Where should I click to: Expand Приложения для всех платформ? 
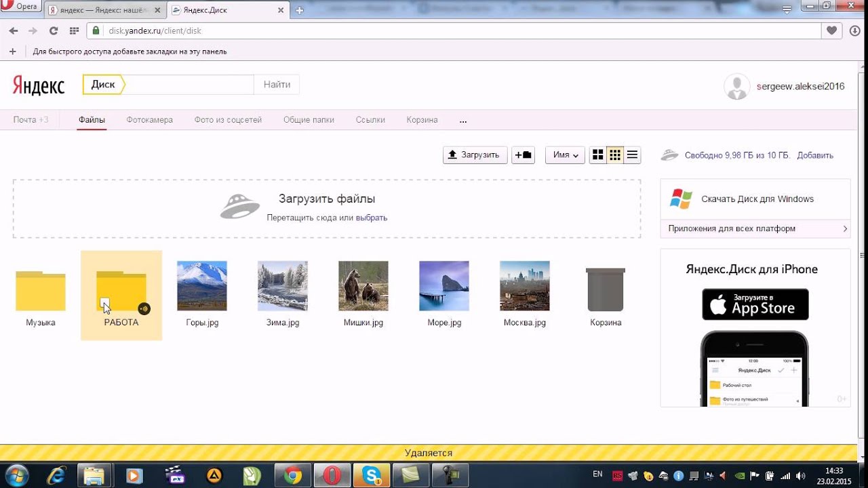[755, 228]
